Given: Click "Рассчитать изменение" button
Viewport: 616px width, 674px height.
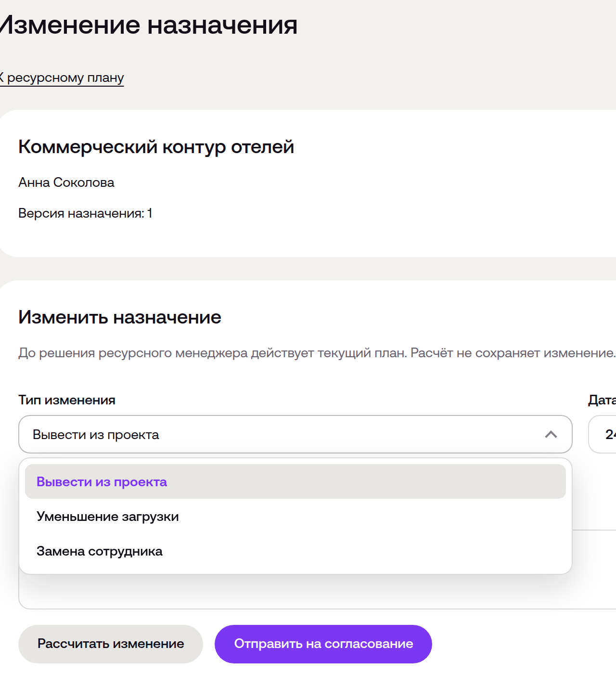Looking at the screenshot, I should coord(111,644).
